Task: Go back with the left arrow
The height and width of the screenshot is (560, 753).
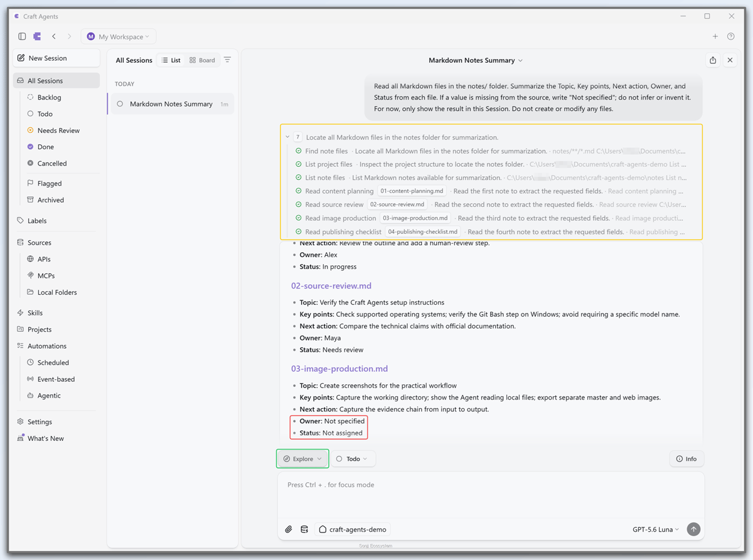Action: [x=54, y=36]
